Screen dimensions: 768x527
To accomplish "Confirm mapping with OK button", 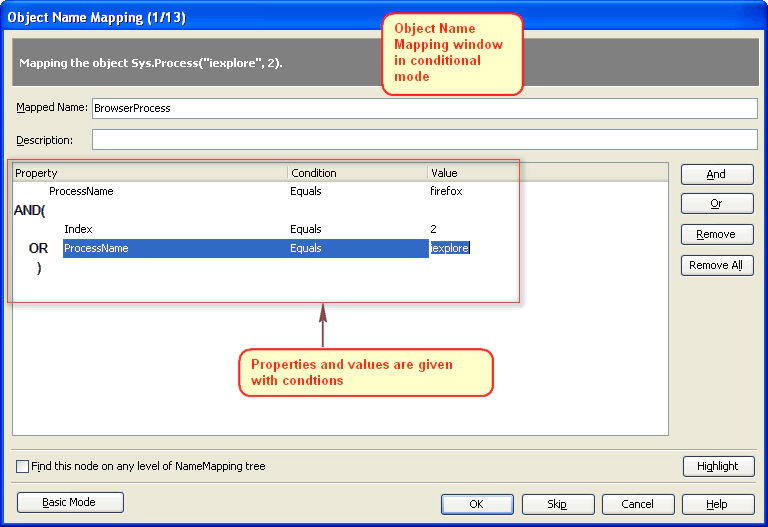I will [477, 504].
